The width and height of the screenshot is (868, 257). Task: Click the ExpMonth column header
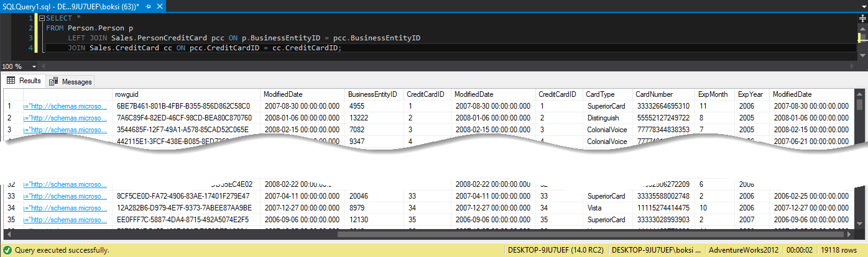[x=715, y=94]
